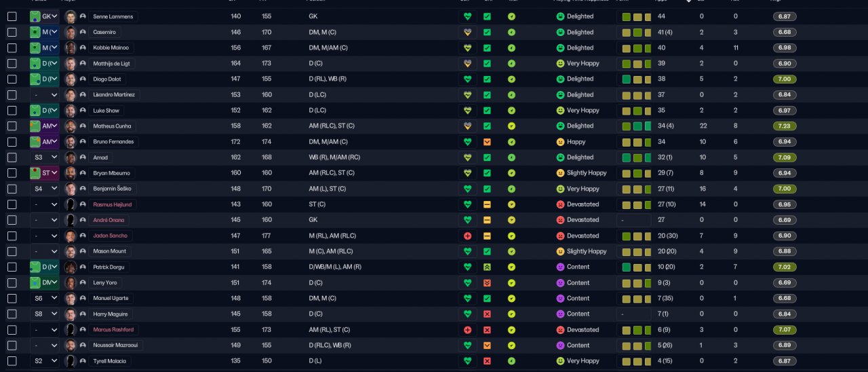Click the small person icon beside Luke Shaw

82,111
